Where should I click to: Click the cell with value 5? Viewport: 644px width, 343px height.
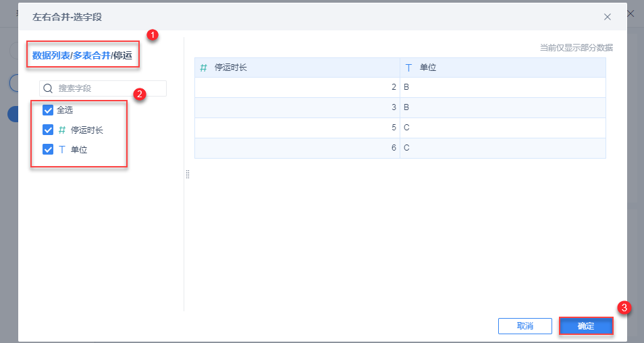(x=297, y=128)
